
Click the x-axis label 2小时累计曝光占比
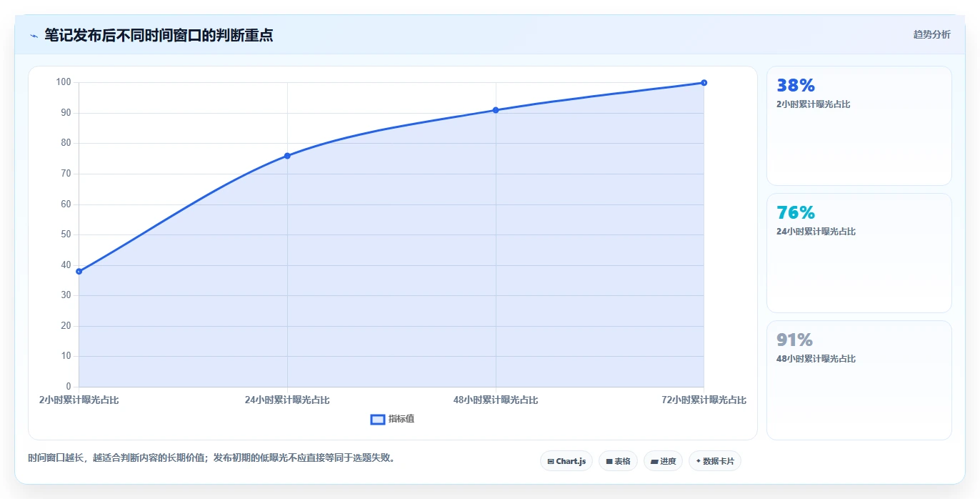coord(79,400)
